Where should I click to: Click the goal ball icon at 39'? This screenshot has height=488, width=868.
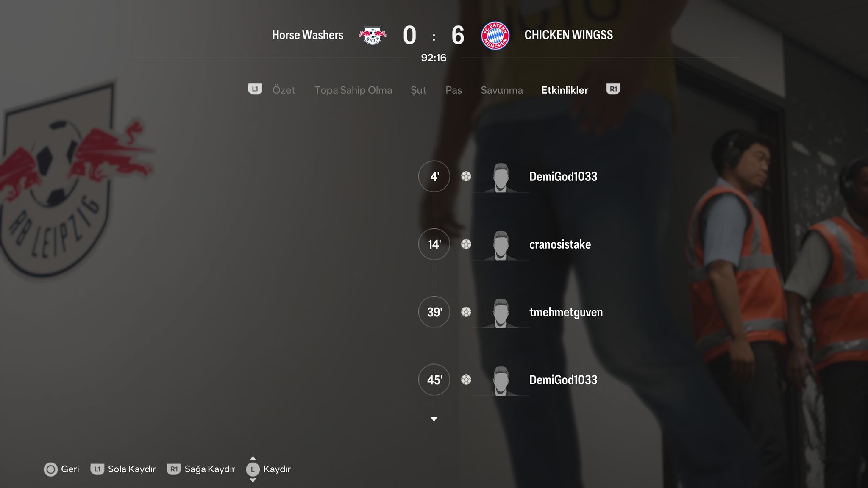point(466,312)
